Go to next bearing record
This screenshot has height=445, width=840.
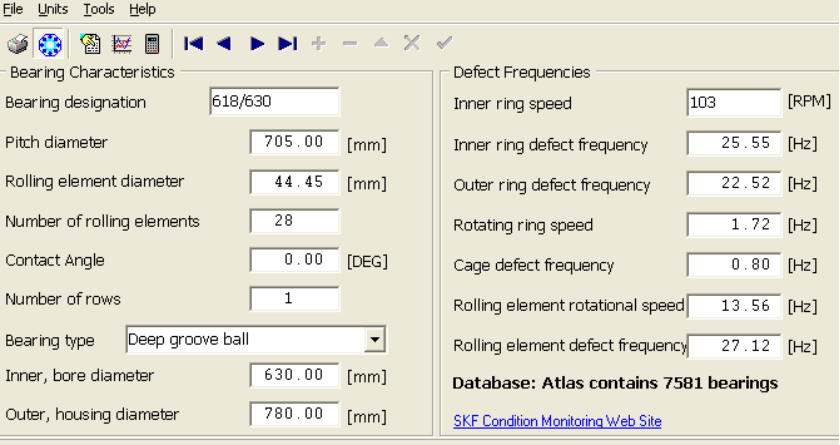coord(257,43)
